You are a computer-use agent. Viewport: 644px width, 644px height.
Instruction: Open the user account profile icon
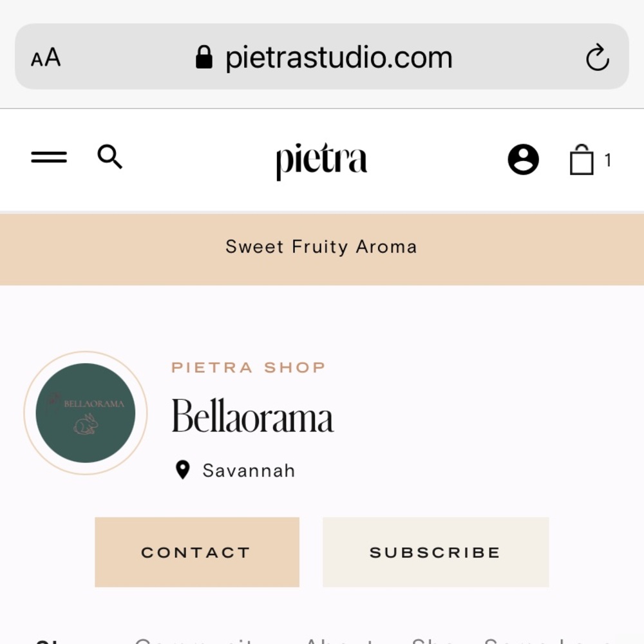coord(523,159)
